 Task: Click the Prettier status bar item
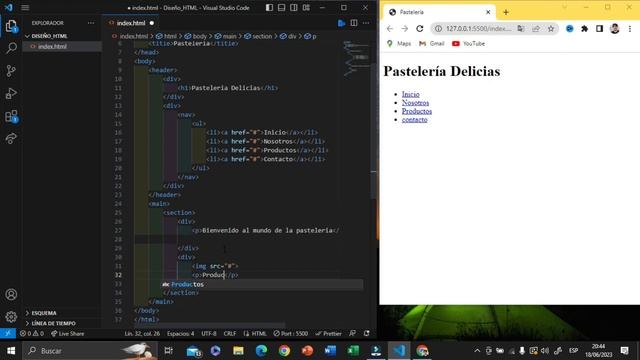(x=329, y=333)
